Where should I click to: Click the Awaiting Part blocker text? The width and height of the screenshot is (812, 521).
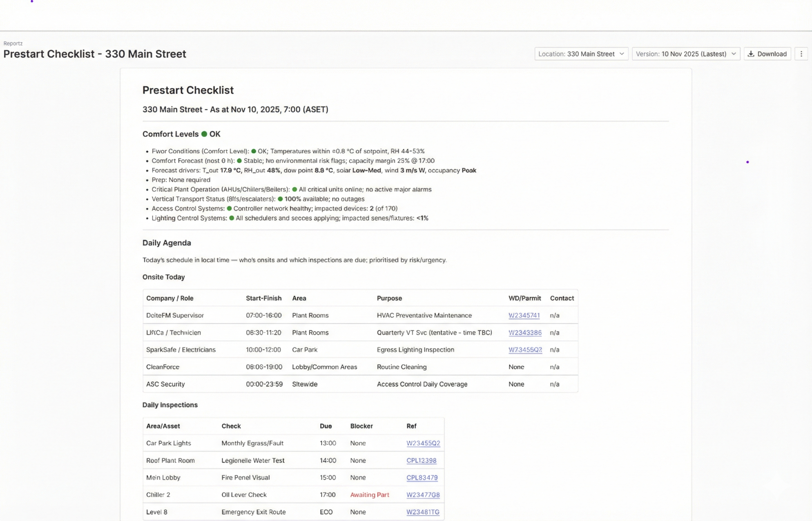pyautogui.click(x=370, y=495)
